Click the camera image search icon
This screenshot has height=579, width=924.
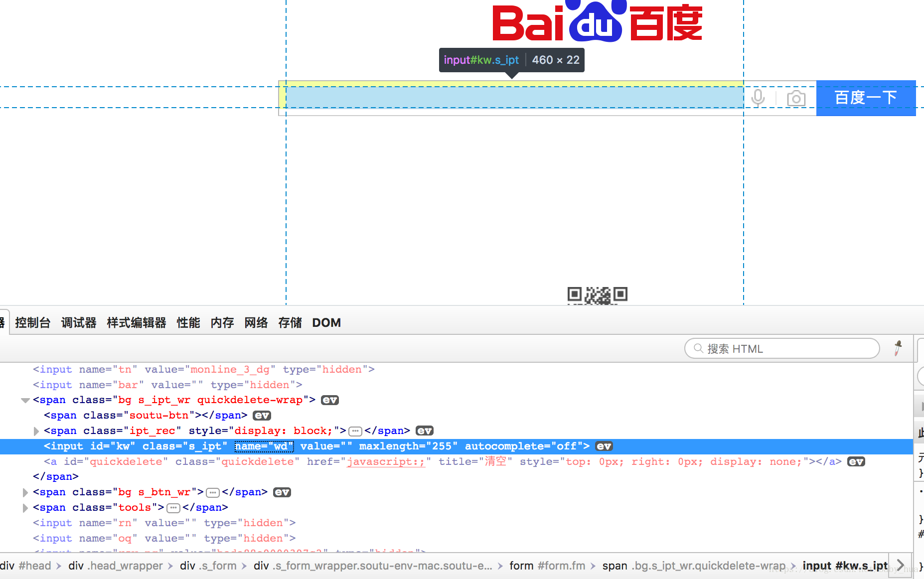click(x=796, y=98)
